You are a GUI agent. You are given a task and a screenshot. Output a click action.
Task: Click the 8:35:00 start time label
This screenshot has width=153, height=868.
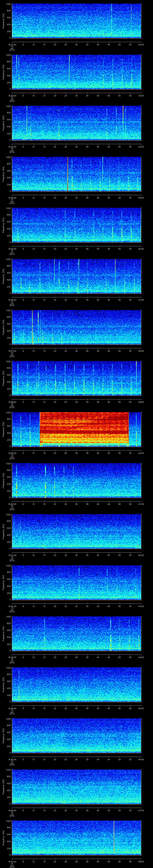(x=12, y=249)
